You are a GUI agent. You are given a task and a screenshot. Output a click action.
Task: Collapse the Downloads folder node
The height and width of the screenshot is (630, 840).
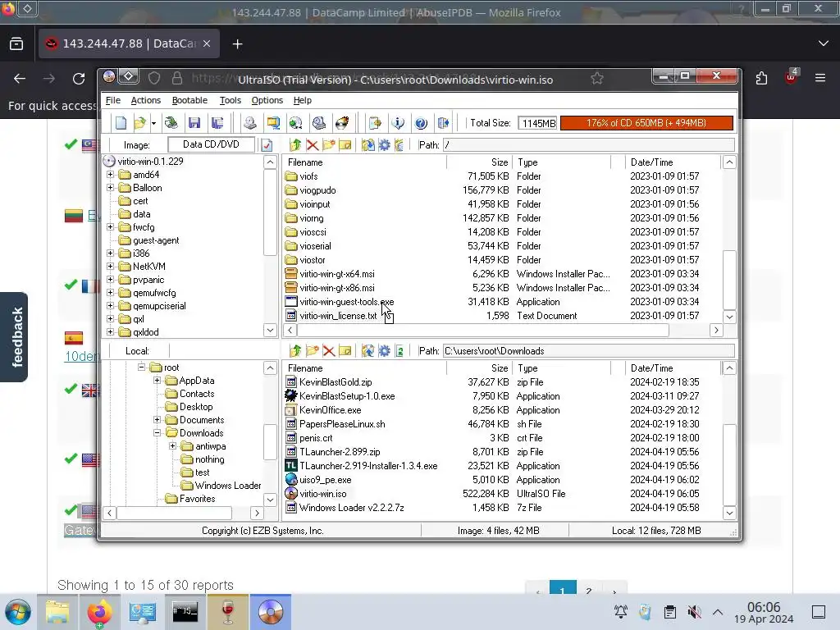[x=157, y=433]
